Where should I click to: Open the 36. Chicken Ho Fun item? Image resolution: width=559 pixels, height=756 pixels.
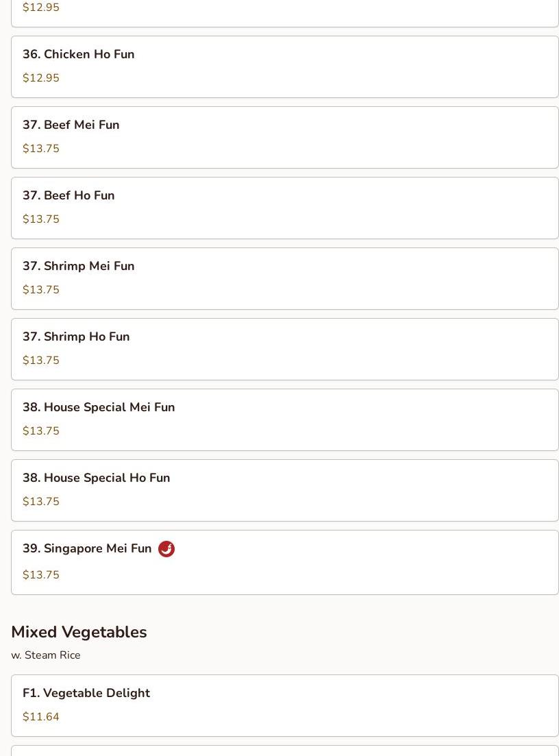285,66
